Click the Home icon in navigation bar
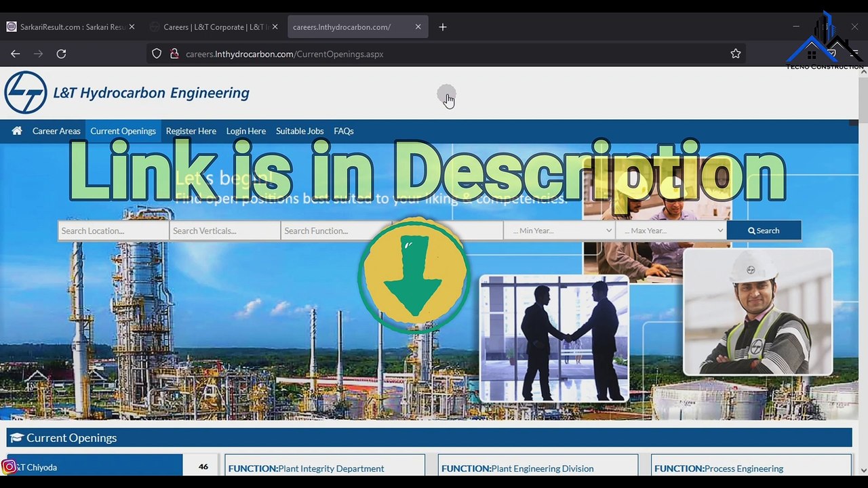Screen dimensions: 868x488 17,131
